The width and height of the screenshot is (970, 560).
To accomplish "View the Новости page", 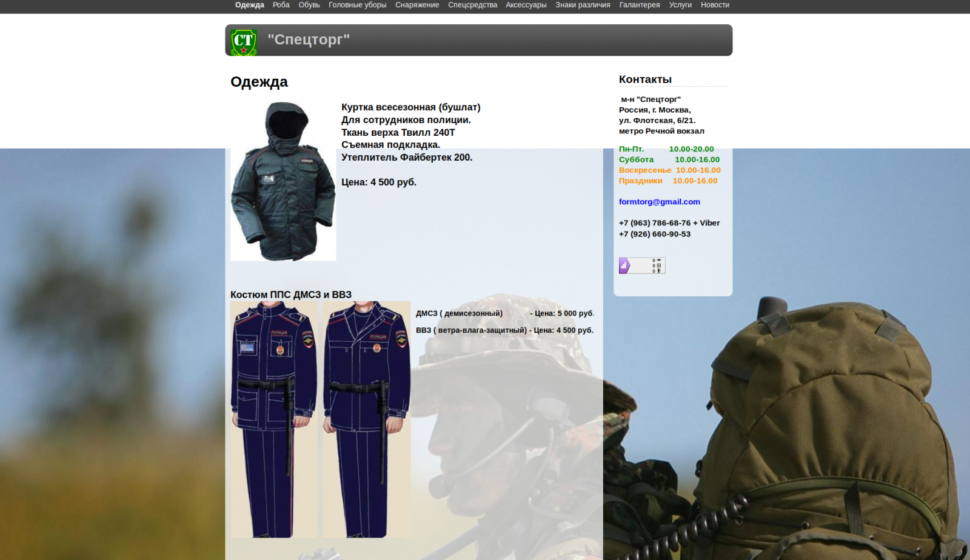I will tap(715, 5).
